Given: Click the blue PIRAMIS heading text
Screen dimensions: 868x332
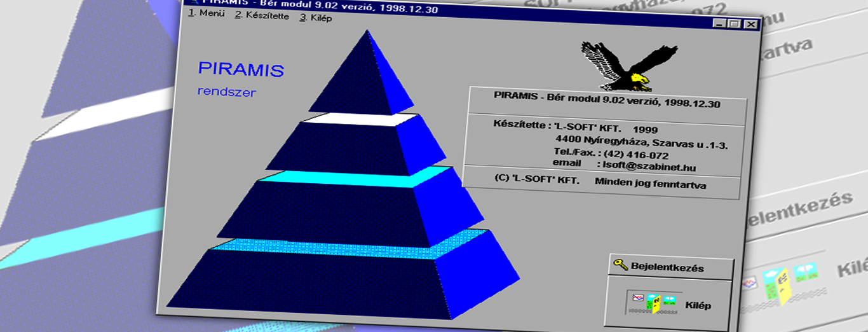Looking at the screenshot, I should click(241, 69).
